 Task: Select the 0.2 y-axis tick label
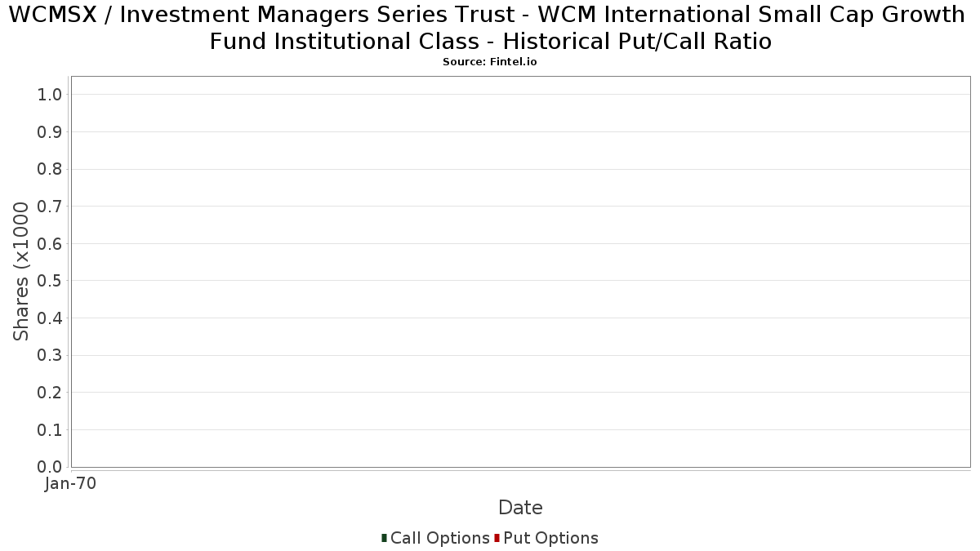[50, 393]
